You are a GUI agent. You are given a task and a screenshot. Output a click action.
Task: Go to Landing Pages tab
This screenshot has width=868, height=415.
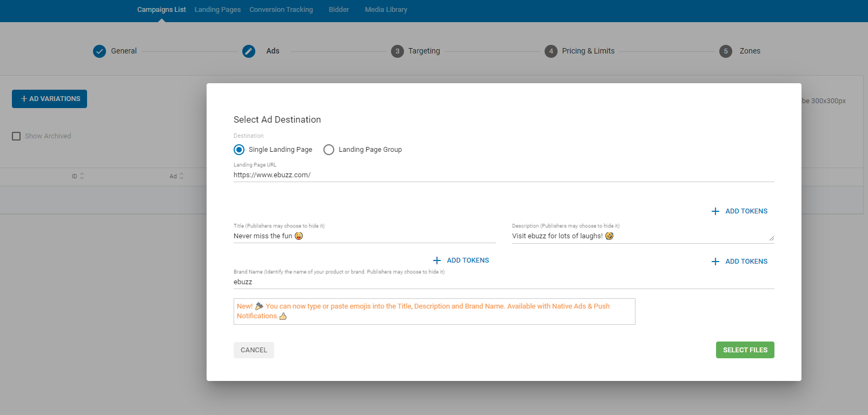point(217,10)
